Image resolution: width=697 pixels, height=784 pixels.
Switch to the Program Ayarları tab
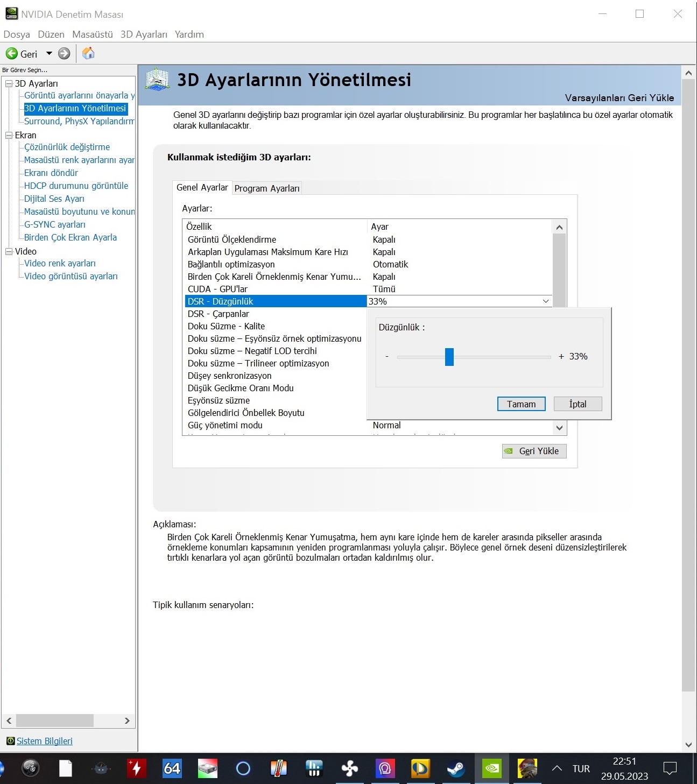267,188
